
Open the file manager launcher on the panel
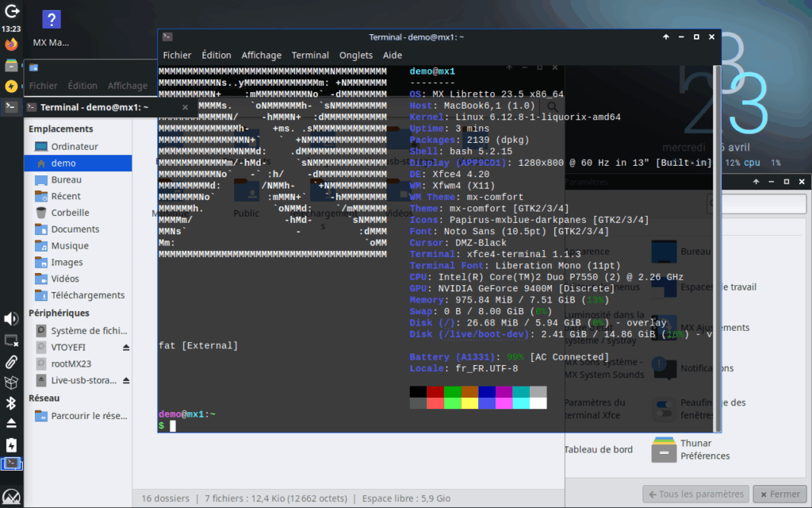coord(11,65)
